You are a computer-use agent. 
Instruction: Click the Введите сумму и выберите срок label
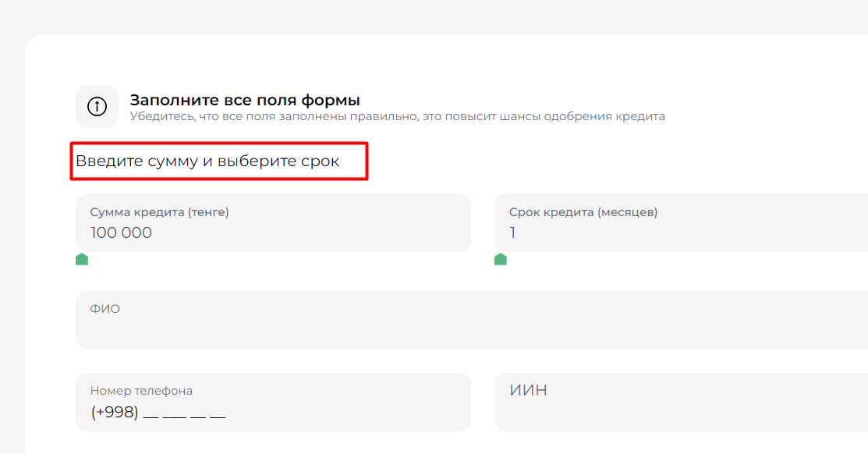[207, 161]
